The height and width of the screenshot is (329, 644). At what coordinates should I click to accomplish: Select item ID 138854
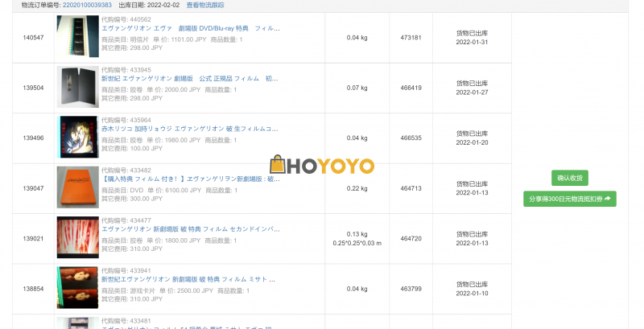33,289
